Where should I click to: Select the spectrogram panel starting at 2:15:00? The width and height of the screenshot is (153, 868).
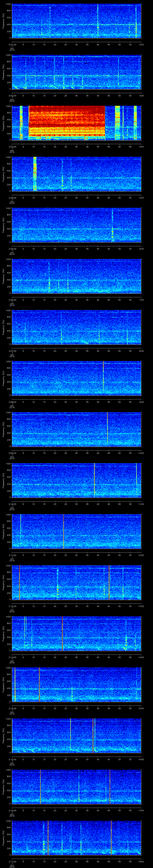click(76, 736)
